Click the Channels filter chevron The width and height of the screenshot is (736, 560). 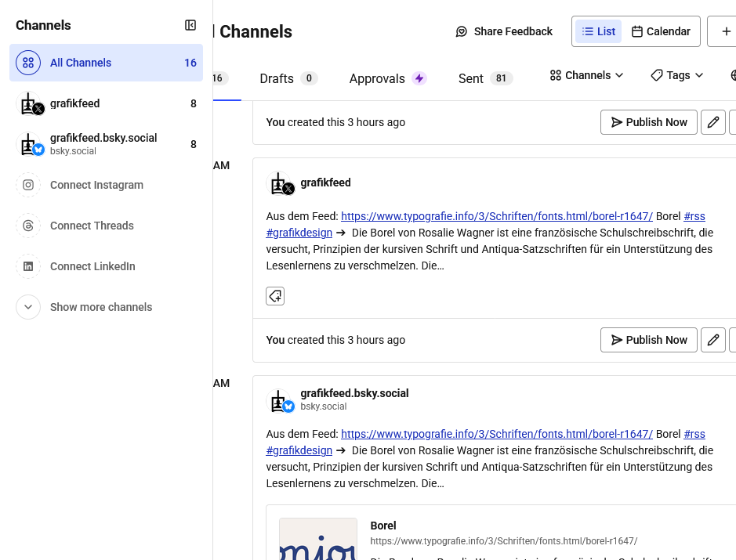619,75
